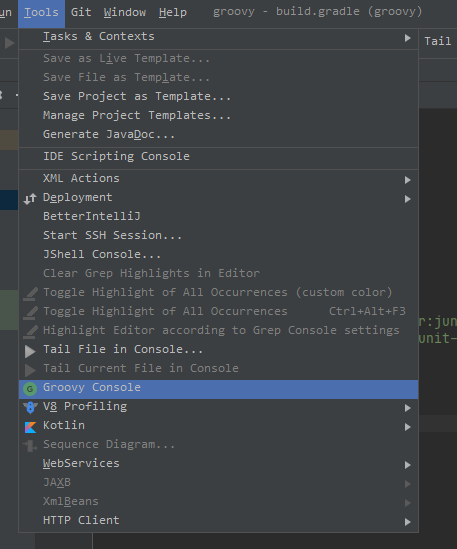Image resolution: width=457 pixels, height=549 pixels.
Task: Click highlighter icon for custom color toggle
Action: coord(30,294)
